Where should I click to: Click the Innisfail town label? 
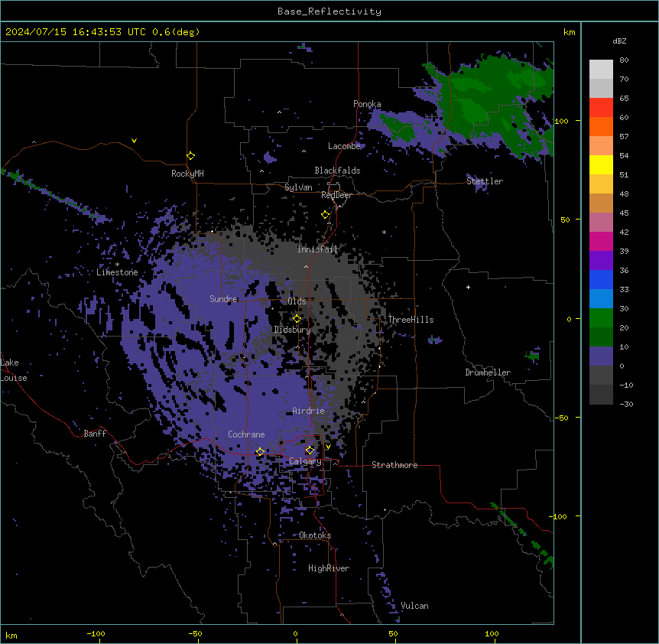(x=317, y=249)
